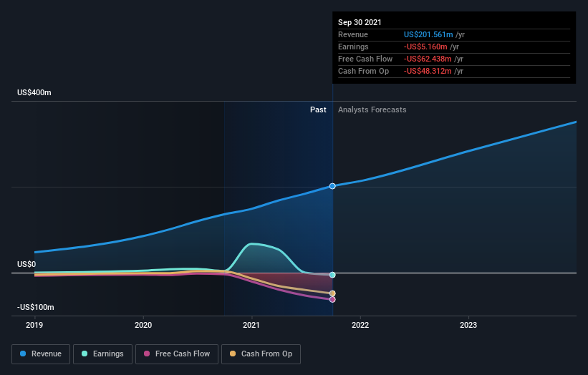The width and height of the screenshot is (588, 375).
Task: Click the Earnings data point marker at Sep 2021
Action: [332, 275]
